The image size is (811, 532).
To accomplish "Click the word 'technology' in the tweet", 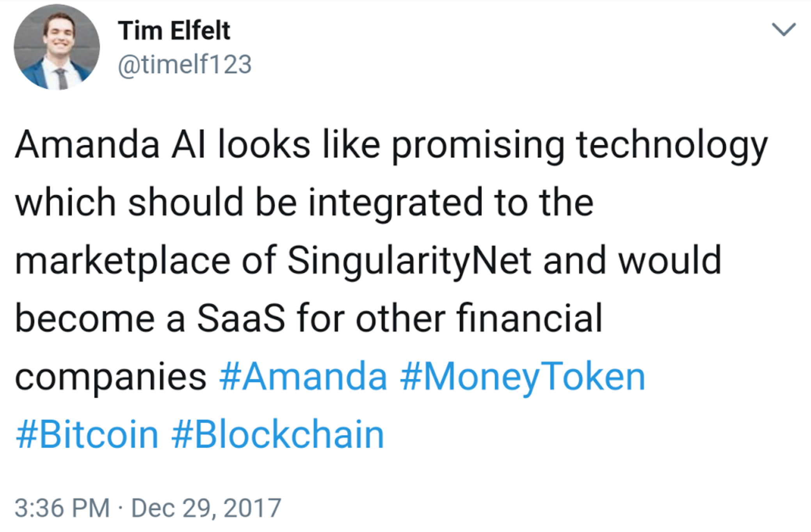I will (x=672, y=145).
